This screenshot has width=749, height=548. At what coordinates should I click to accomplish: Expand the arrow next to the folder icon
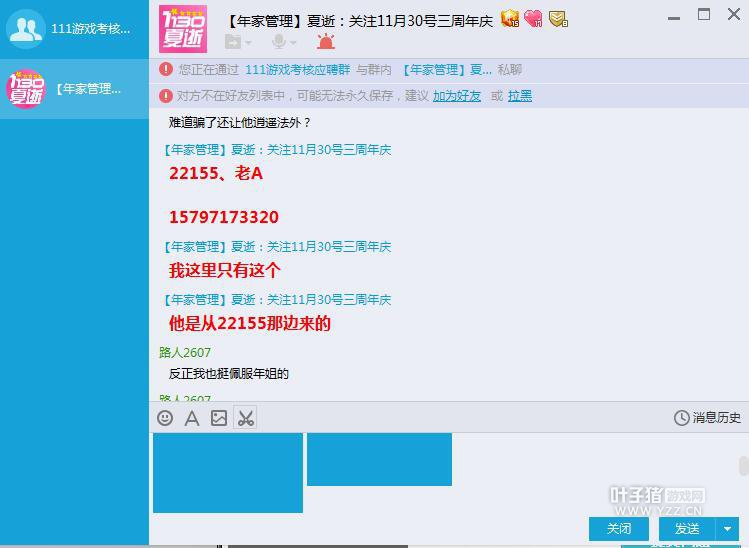pos(248,43)
